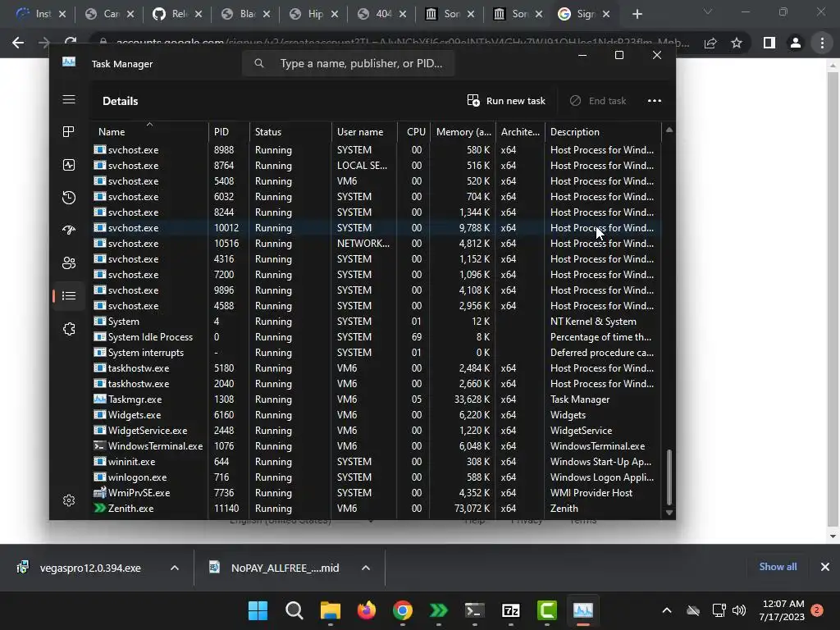This screenshot has height=630, width=840.
Task: Open Chrome side panel
Action: [769, 43]
